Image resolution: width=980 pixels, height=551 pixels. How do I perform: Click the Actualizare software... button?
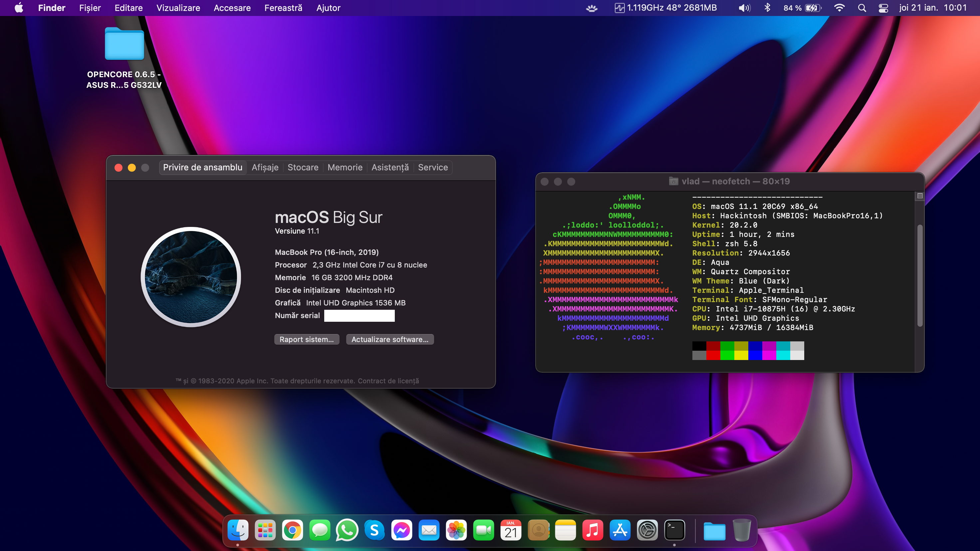pyautogui.click(x=390, y=339)
